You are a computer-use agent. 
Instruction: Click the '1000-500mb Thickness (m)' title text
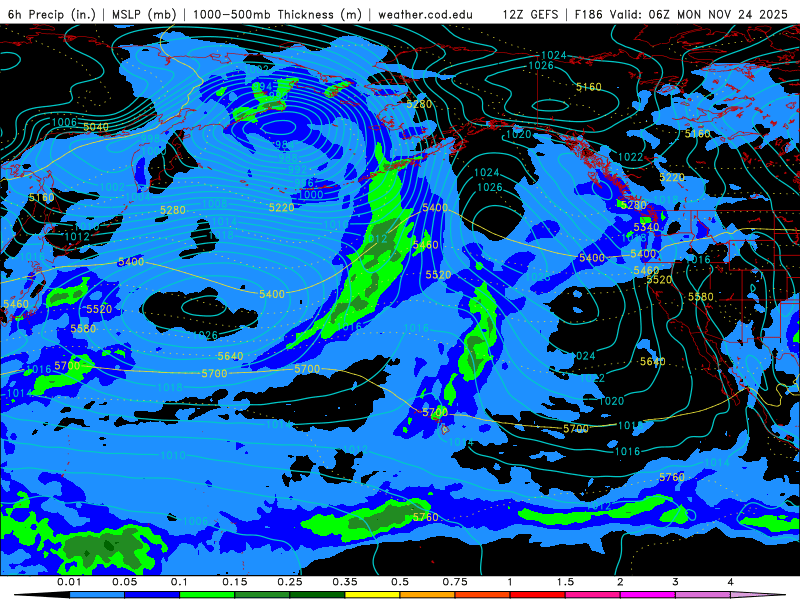click(277, 14)
